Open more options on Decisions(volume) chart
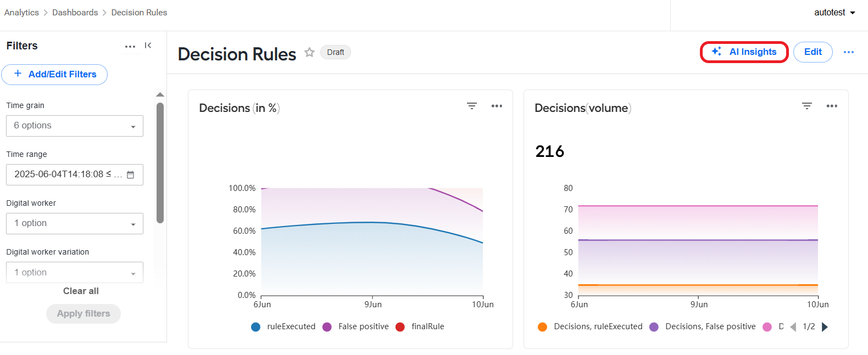 click(x=832, y=106)
